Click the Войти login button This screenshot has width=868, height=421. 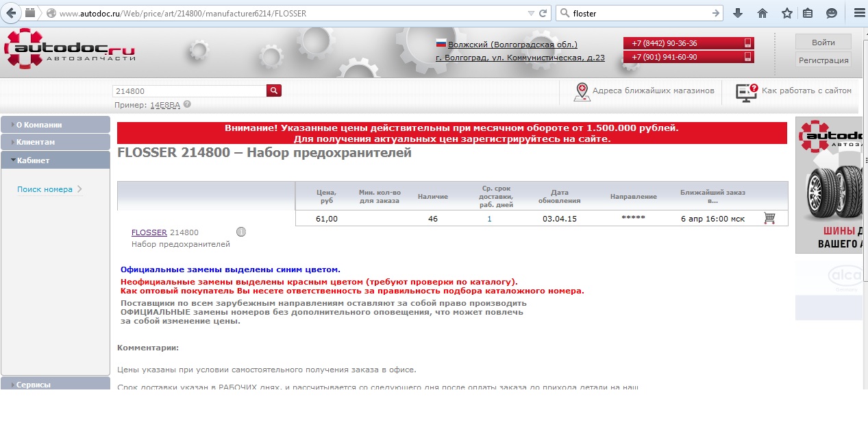[x=823, y=42]
